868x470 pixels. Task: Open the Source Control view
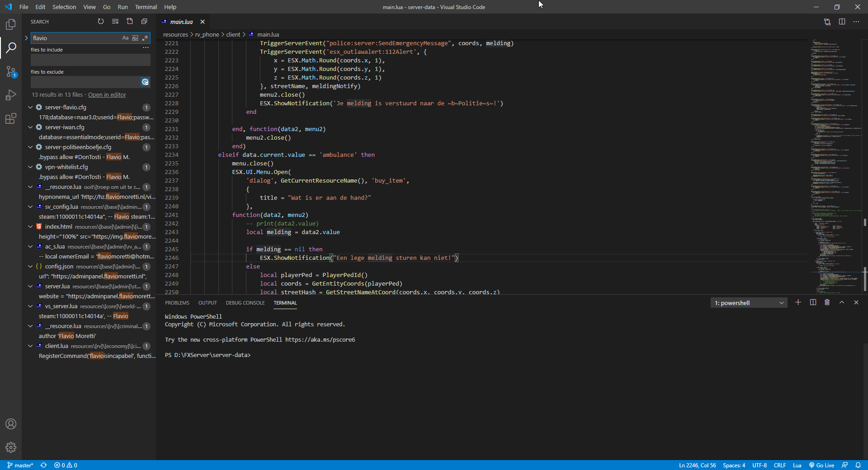tap(11, 71)
